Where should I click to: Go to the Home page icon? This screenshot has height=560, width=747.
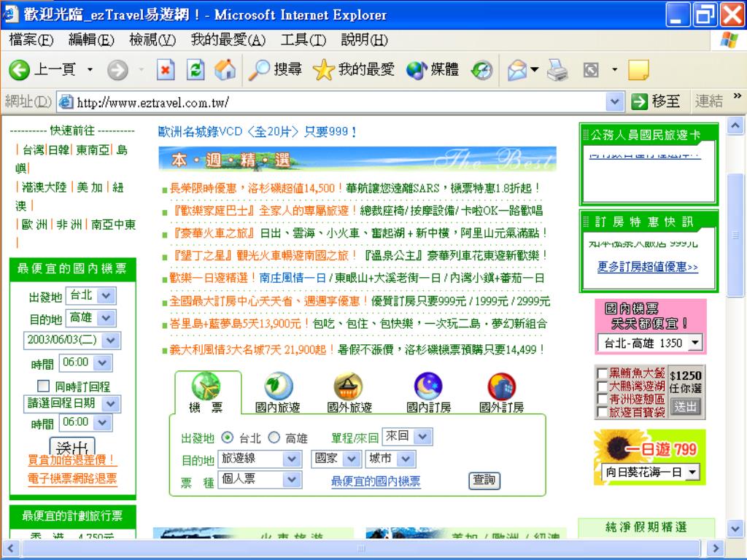225,69
